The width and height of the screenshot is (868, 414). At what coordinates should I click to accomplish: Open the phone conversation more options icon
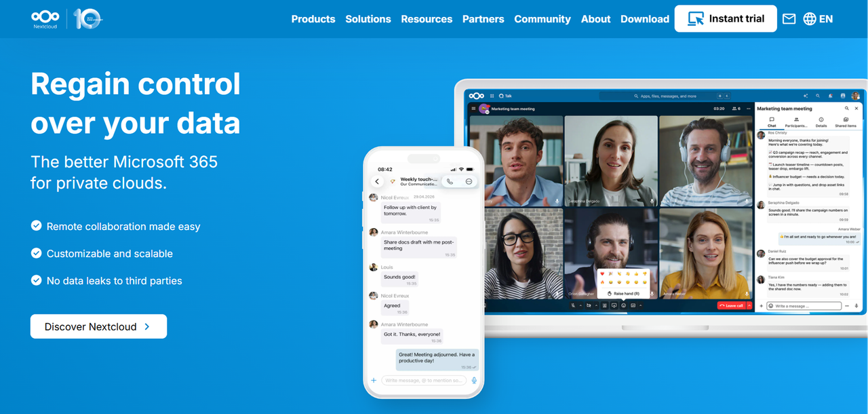pos(469,181)
